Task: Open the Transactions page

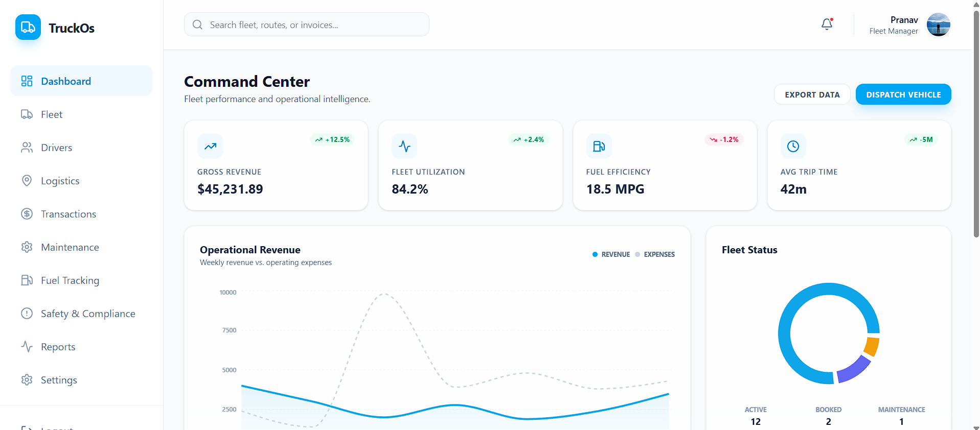Action: click(69, 214)
